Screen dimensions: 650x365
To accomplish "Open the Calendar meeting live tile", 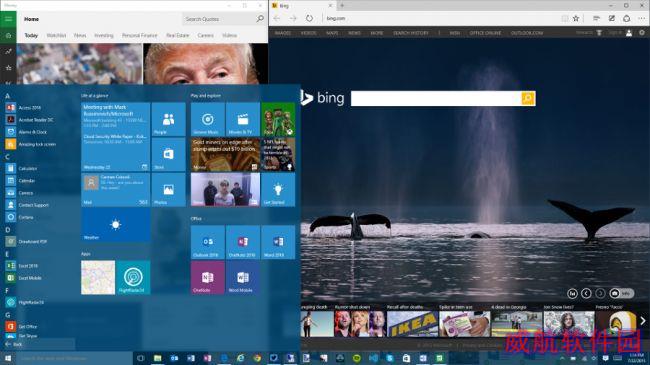I will click(116, 137).
